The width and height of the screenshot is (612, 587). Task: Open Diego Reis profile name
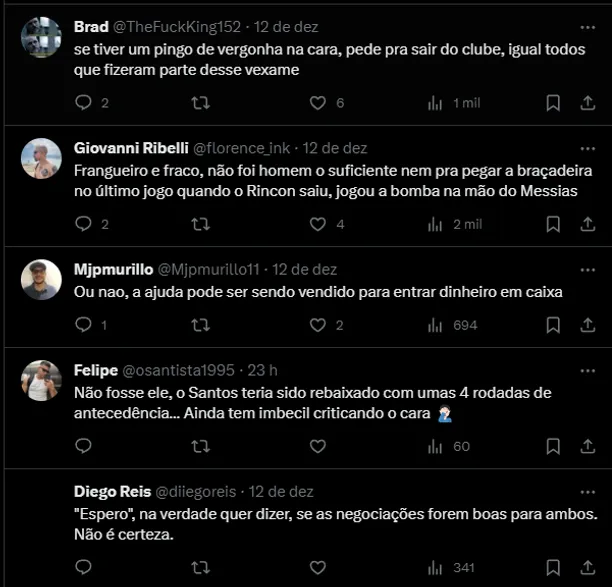(x=110, y=491)
